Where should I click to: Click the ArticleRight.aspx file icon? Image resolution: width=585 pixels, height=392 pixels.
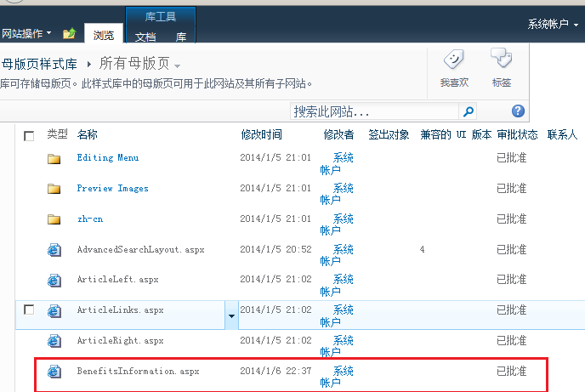54,341
